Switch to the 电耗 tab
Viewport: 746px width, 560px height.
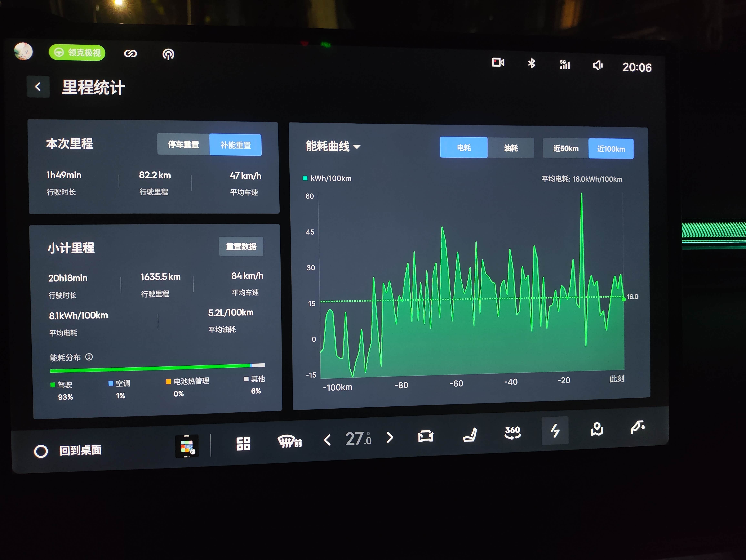(x=464, y=148)
